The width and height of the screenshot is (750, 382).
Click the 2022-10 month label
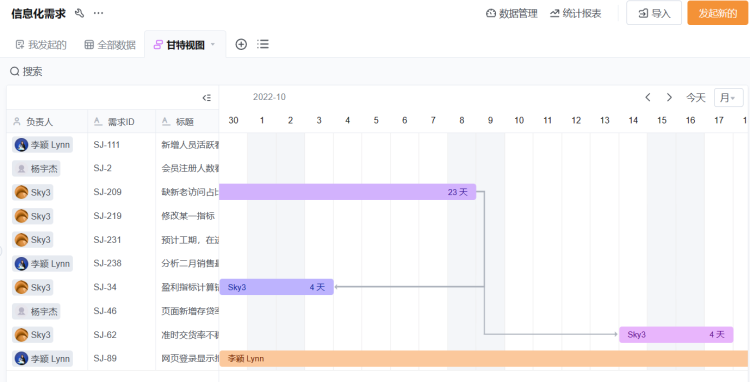269,97
